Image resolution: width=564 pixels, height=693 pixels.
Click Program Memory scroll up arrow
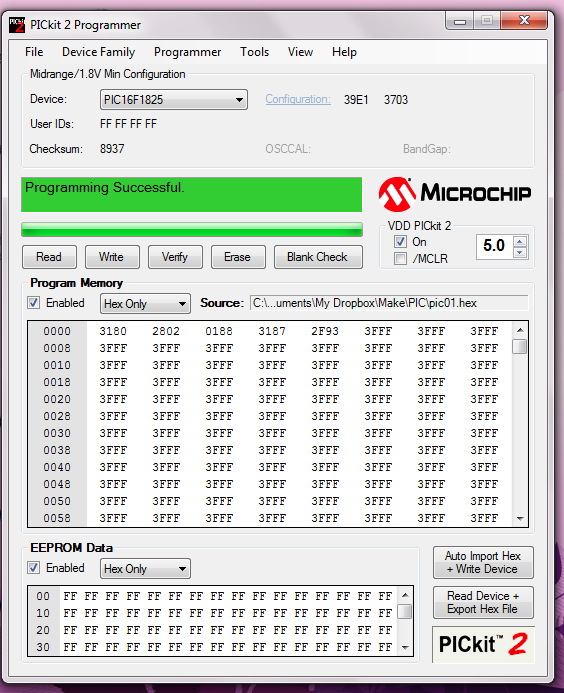pyautogui.click(x=520, y=330)
